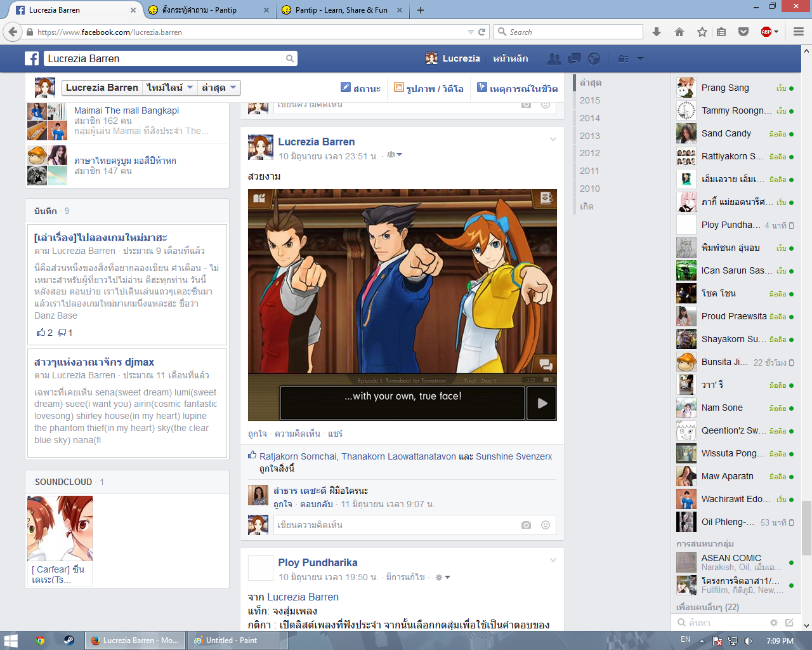Open the friend requests icon
This screenshot has width=812, height=650.
[x=554, y=58]
